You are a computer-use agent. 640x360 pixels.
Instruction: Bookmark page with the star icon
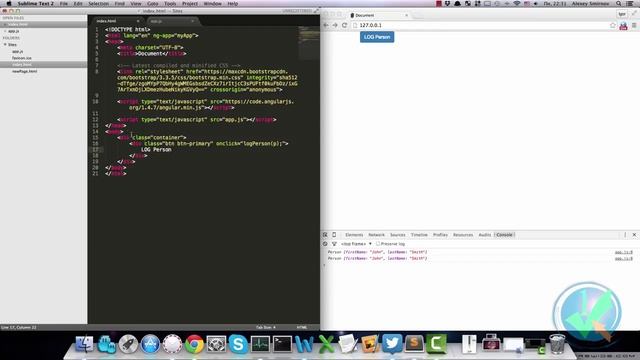(x=613, y=25)
